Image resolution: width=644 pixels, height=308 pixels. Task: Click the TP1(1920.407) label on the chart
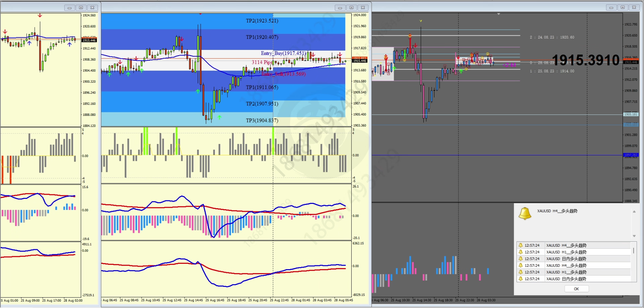262,37
